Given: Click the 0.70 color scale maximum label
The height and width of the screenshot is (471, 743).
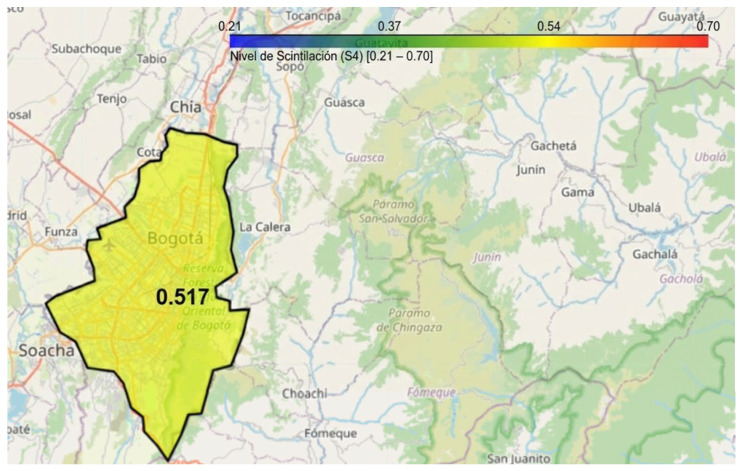Looking at the screenshot, I should 708,26.
